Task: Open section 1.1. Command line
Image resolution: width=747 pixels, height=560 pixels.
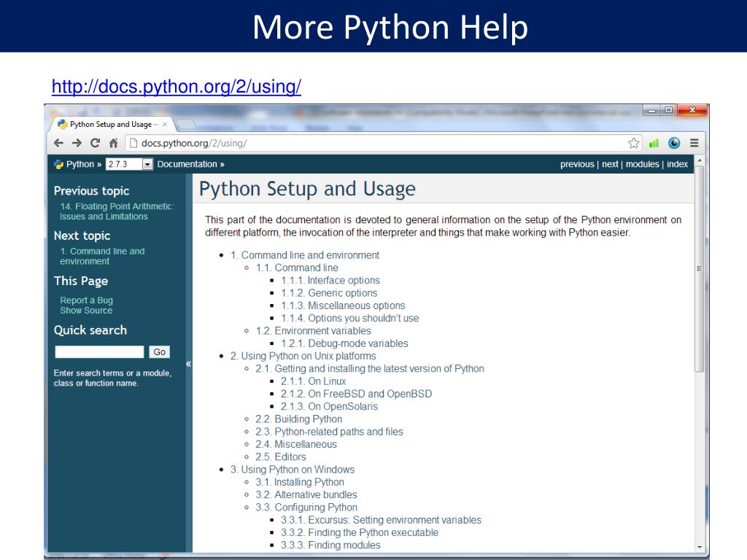Action: coord(297,268)
